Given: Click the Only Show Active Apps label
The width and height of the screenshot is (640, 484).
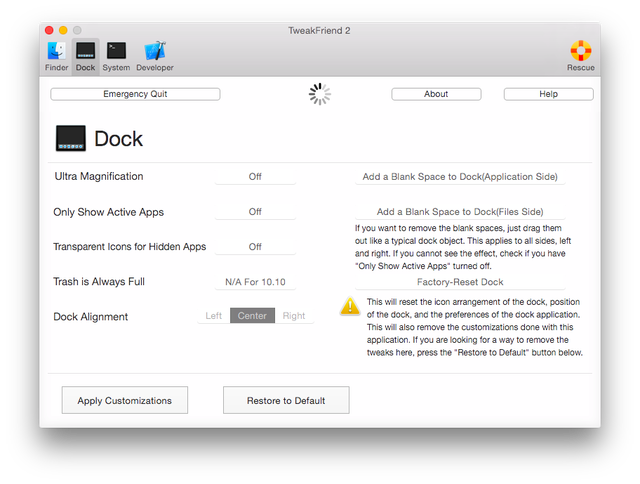Looking at the screenshot, I should pyautogui.click(x=109, y=212).
